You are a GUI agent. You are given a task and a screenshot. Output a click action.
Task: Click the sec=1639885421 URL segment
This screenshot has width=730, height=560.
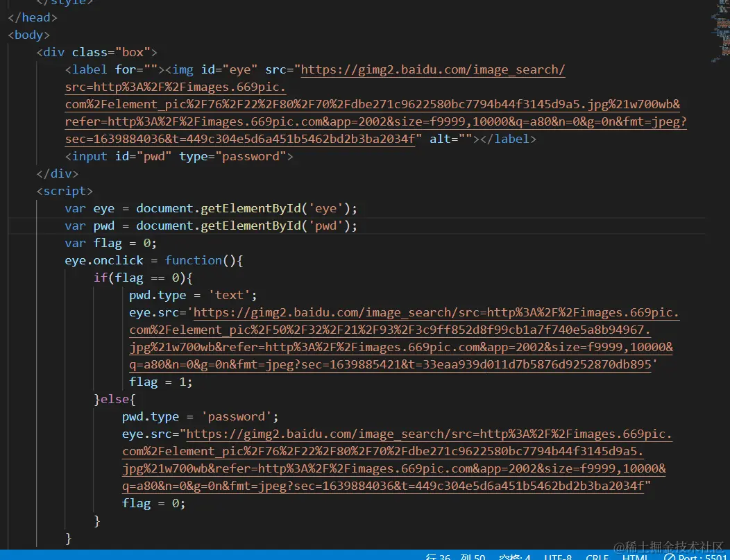click(x=350, y=364)
